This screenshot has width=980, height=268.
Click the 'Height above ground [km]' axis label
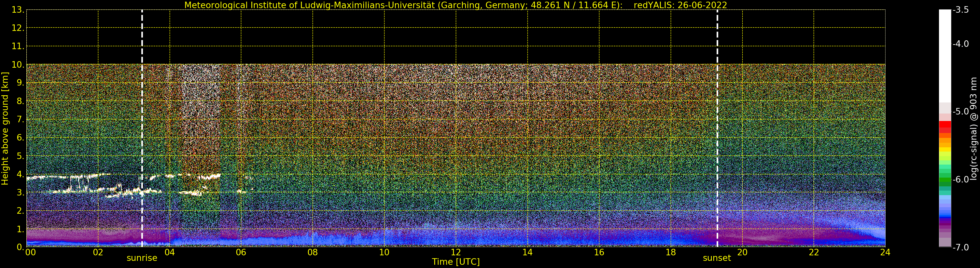[x=5, y=128]
